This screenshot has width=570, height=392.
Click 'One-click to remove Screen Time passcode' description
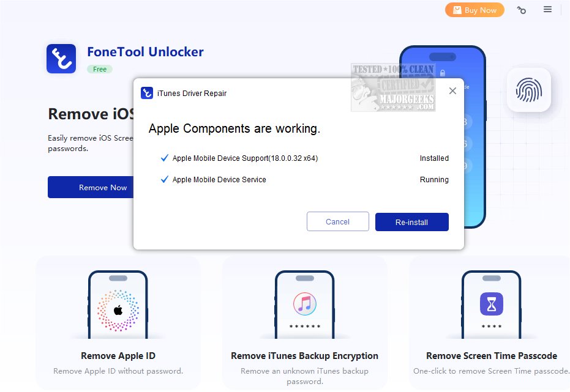click(492, 371)
